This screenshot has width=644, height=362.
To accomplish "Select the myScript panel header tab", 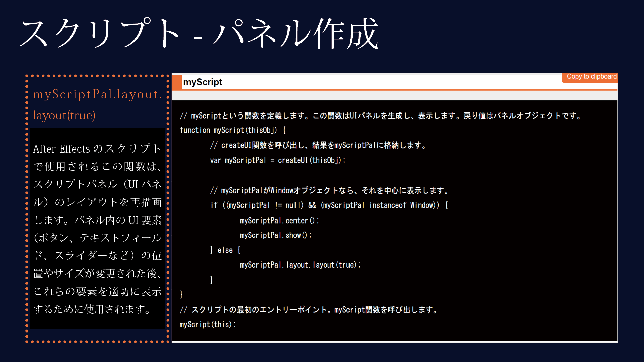I will pyautogui.click(x=203, y=82).
